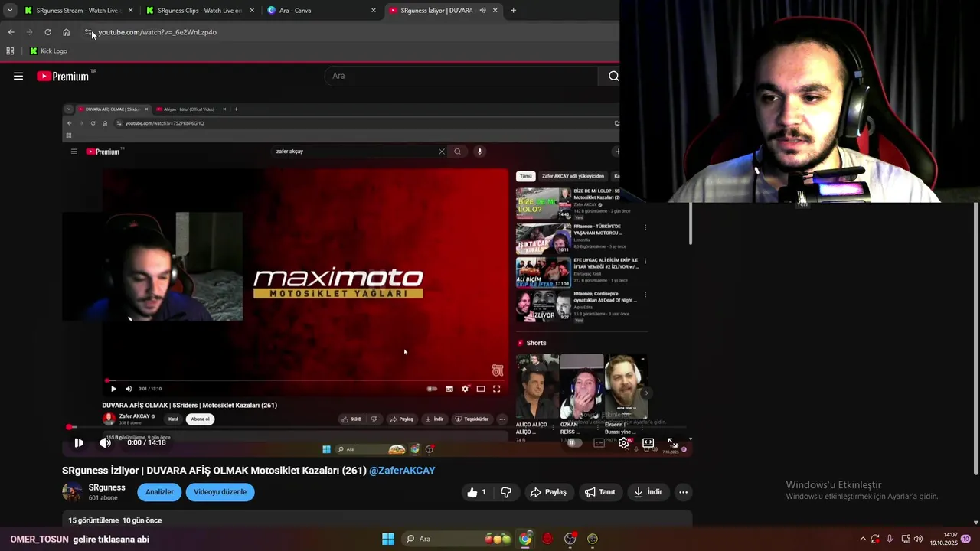Click inner player fullscreen icon
Screen dimensions: 980x551
[496, 389]
